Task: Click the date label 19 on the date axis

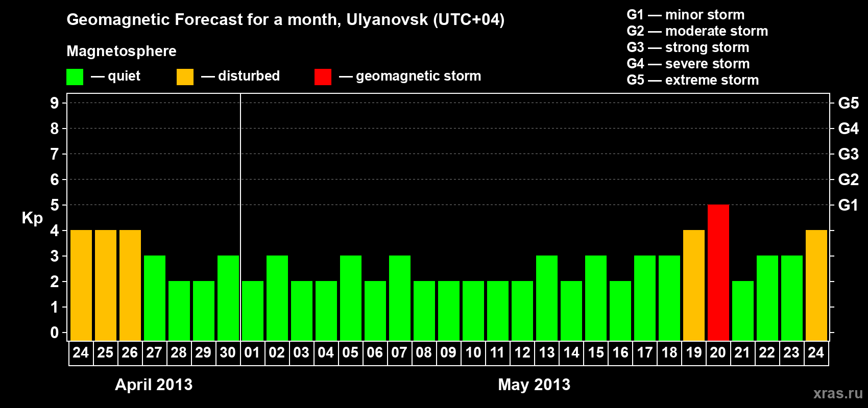Action: point(693,353)
